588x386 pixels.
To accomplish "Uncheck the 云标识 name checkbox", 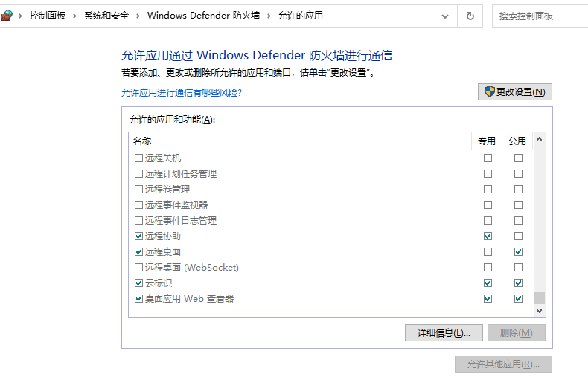I will tap(138, 283).
